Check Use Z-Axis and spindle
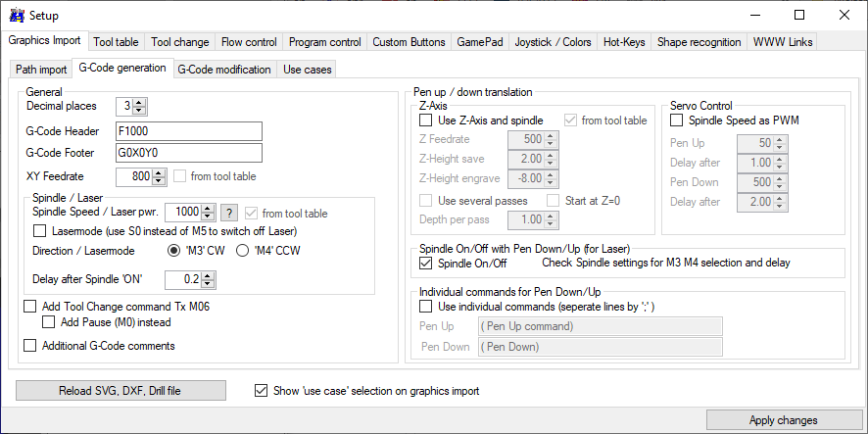Screen dimensions: 868x434 pyautogui.click(x=426, y=121)
